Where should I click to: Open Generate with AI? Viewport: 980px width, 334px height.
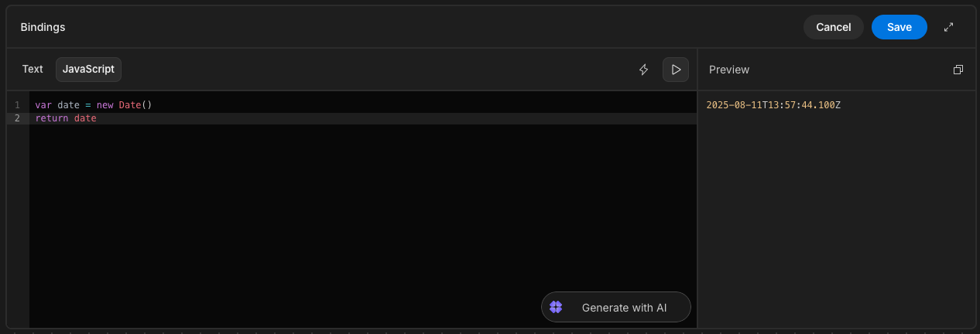point(615,307)
